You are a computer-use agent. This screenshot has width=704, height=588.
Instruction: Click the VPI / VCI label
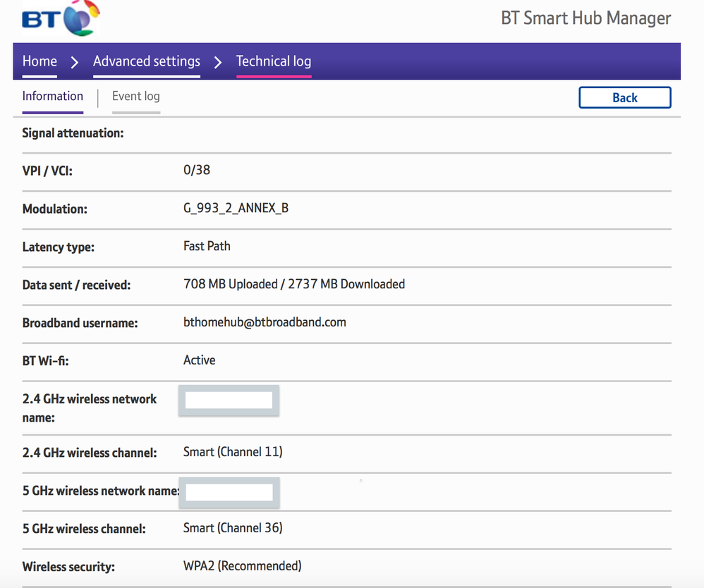(47, 171)
